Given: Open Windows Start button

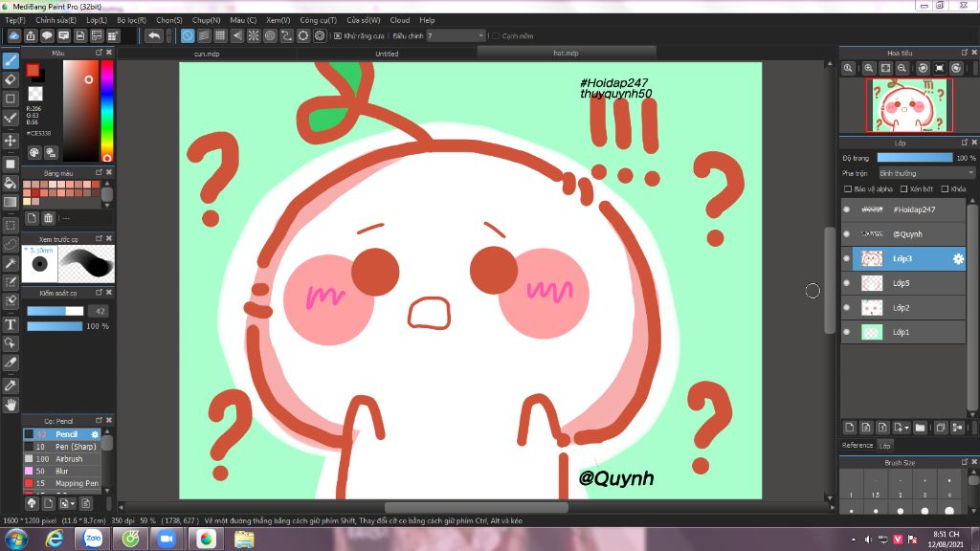Looking at the screenshot, I should [15, 539].
